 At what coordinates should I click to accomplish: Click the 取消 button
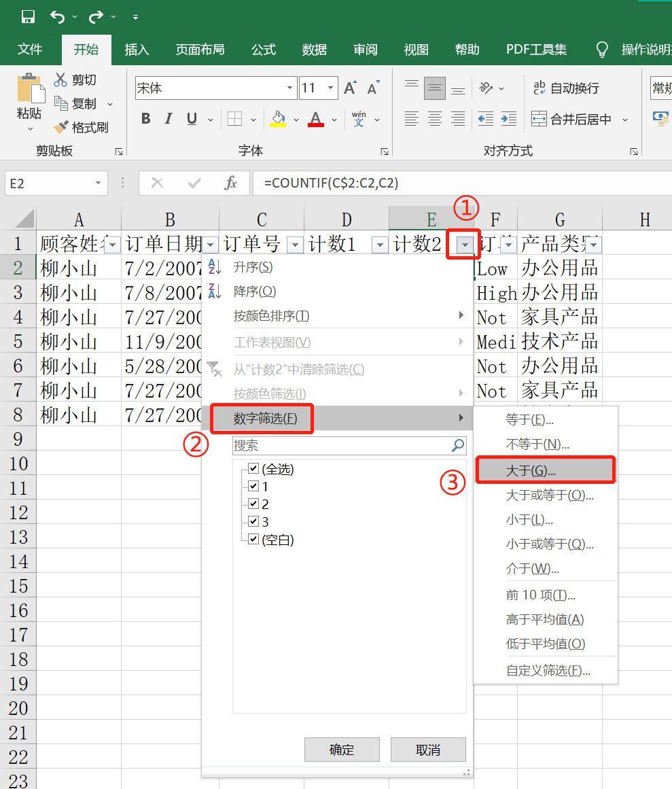(x=428, y=750)
